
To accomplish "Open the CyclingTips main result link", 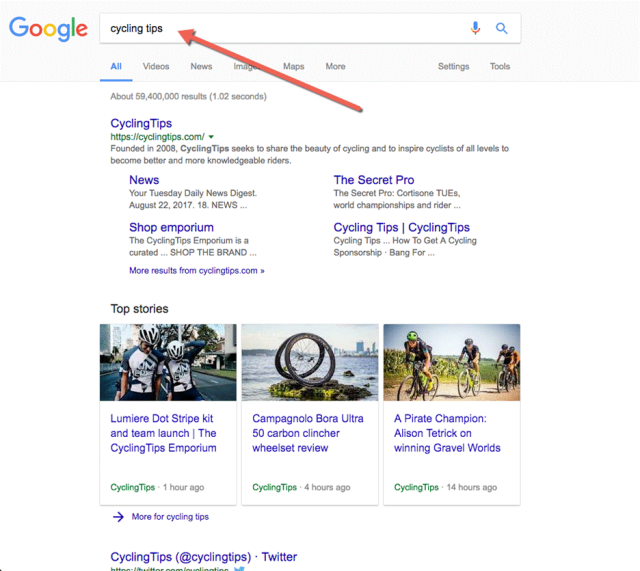I will click(141, 124).
